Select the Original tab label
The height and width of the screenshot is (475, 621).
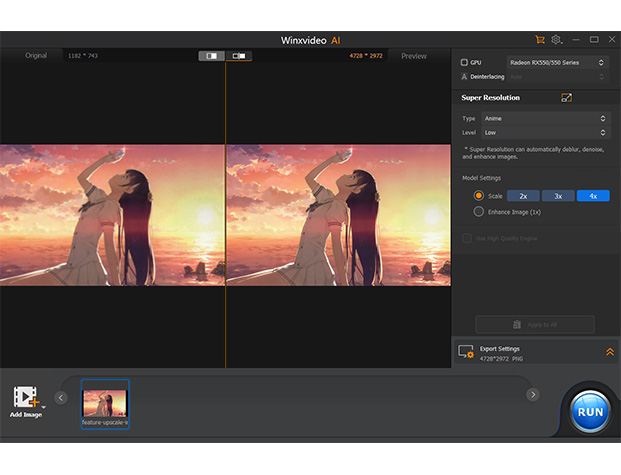[36, 55]
